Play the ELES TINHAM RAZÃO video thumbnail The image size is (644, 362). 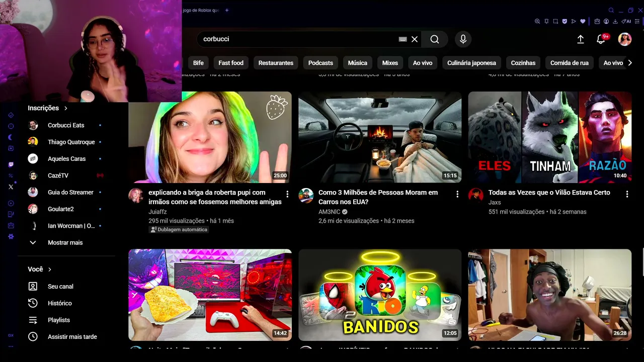click(x=550, y=137)
